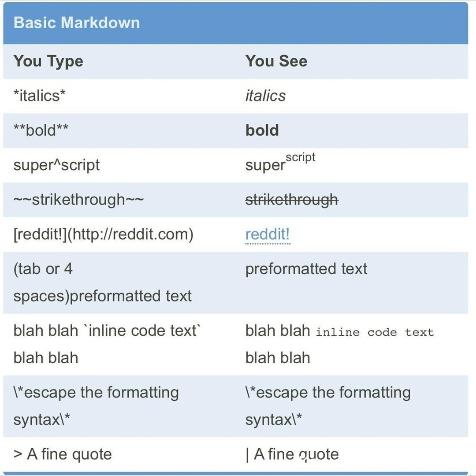This screenshot has height=476, width=476.
Task: Click the rendered A fine quote blockquote
Action: tap(293, 454)
